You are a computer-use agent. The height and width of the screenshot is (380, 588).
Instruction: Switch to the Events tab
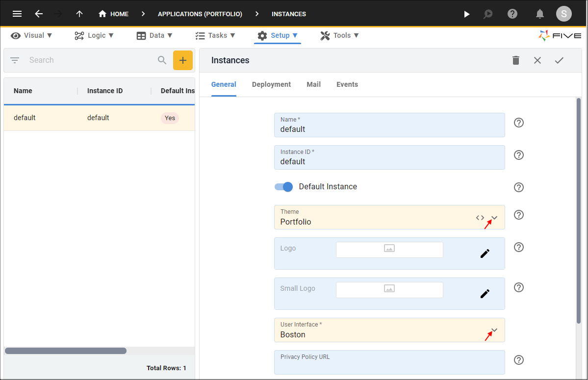click(347, 85)
